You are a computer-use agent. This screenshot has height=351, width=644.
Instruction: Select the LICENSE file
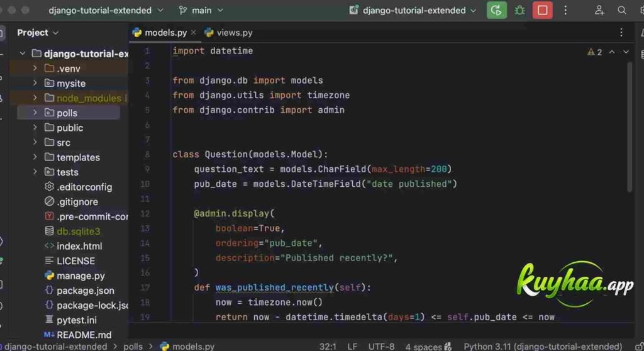tap(69, 261)
